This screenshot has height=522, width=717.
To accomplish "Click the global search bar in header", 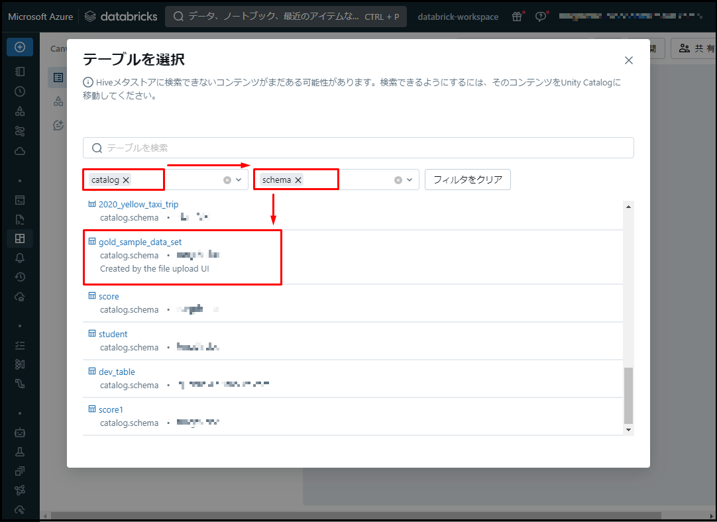I will click(x=286, y=16).
